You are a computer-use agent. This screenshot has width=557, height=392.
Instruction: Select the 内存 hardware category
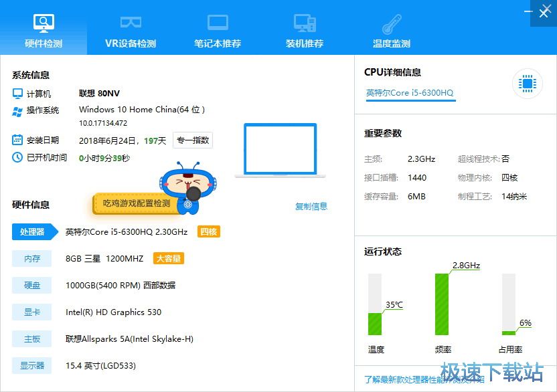coord(31,258)
